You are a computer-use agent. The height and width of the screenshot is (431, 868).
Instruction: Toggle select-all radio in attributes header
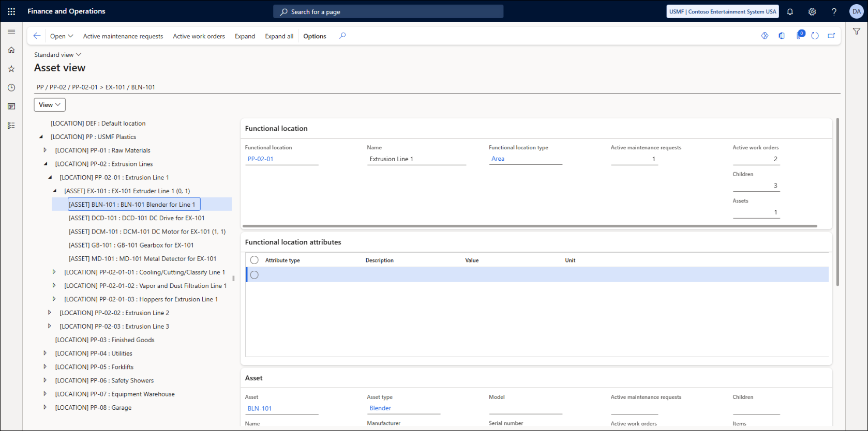255,260
